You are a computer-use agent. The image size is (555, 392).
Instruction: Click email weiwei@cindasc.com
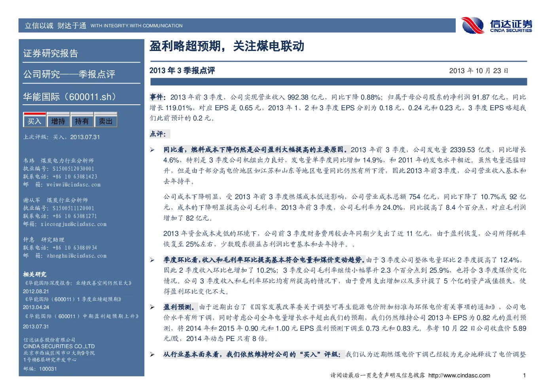tap(74, 185)
